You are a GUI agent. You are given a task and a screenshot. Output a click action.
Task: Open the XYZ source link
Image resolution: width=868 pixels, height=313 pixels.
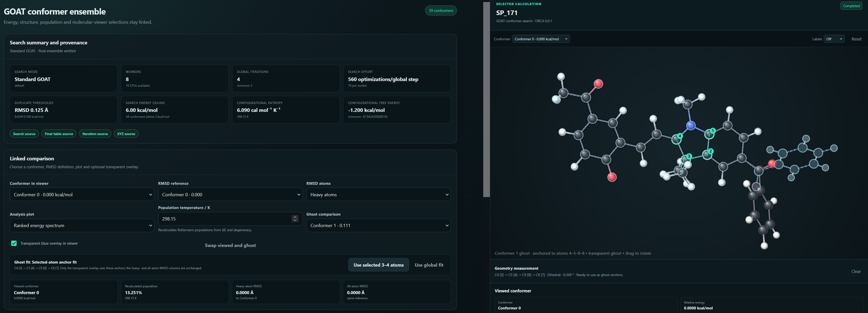[x=126, y=134]
